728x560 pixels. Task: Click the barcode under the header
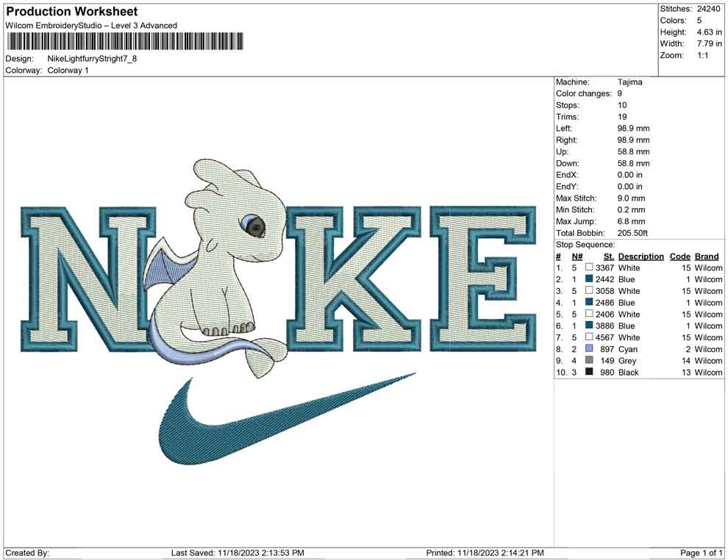click(x=125, y=41)
